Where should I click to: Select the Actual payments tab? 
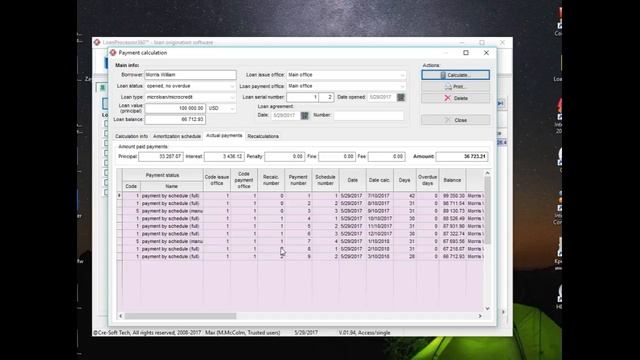pyautogui.click(x=224, y=136)
